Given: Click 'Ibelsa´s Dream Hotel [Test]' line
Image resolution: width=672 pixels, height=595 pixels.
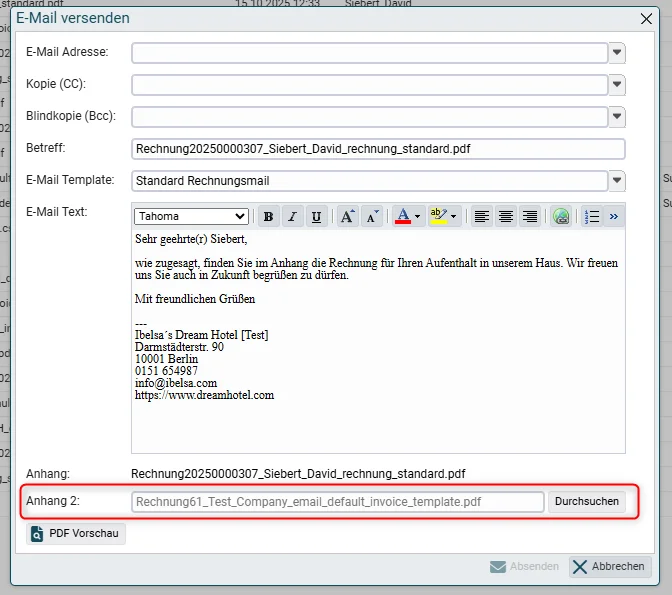Looking at the screenshot, I should [201, 335].
